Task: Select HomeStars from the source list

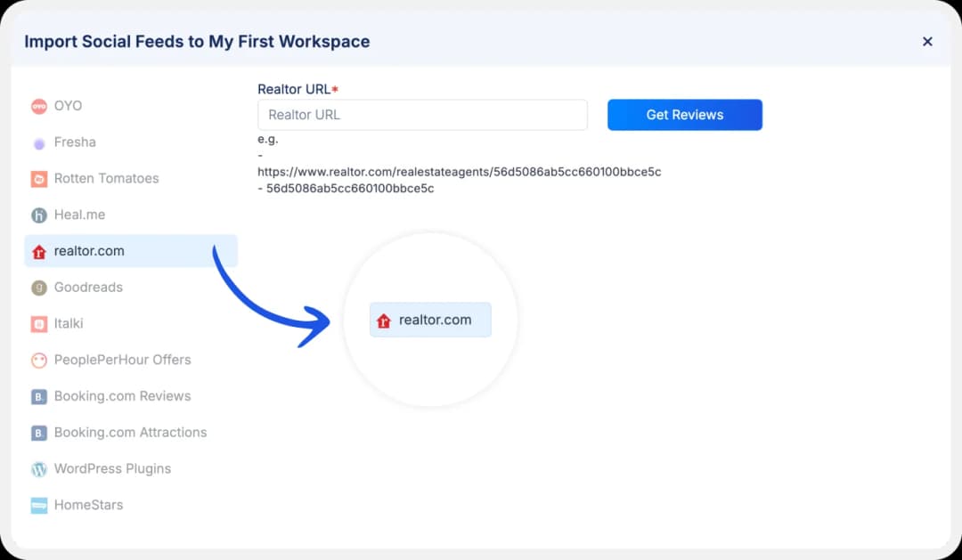Action: pos(88,506)
